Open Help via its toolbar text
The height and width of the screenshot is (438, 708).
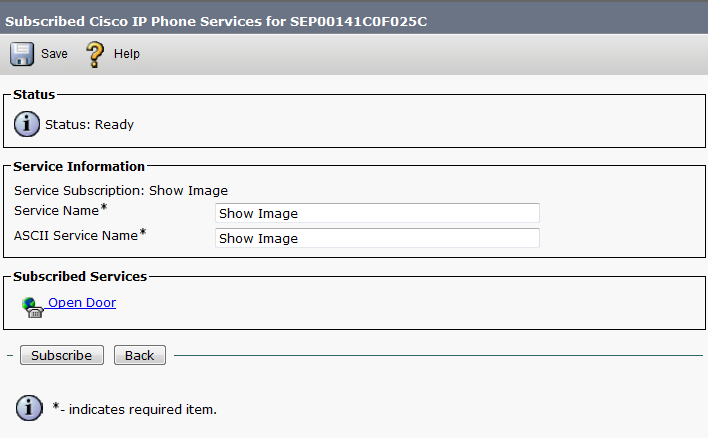[x=127, y=54]
